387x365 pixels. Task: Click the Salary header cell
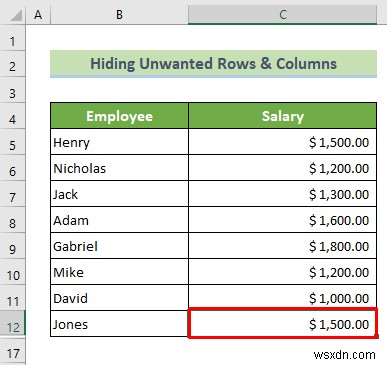[x=283, y=116]
